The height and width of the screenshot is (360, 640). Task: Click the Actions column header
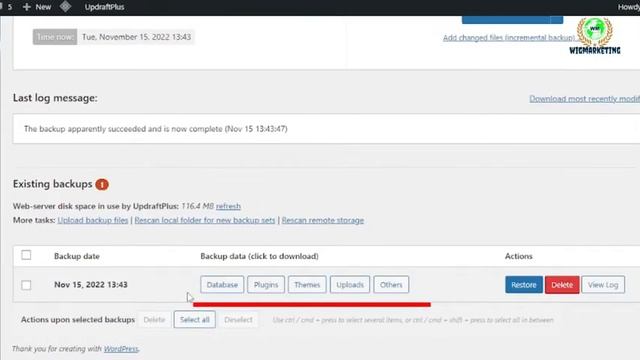[518, 256]
